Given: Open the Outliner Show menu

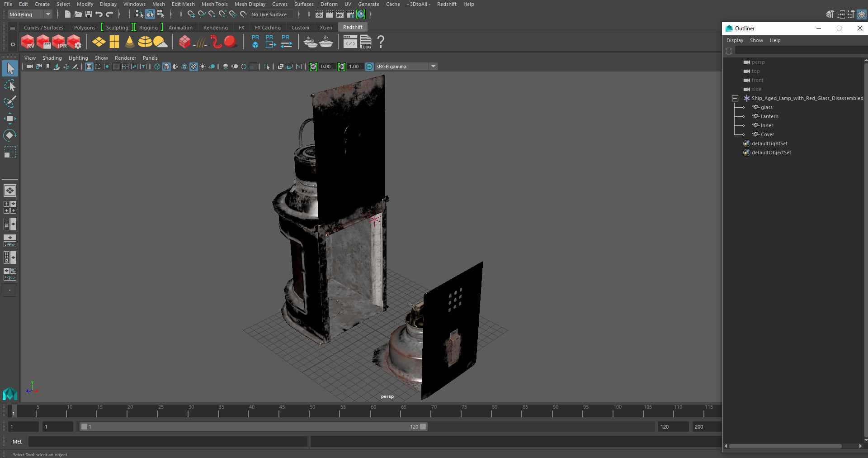Looking at the screenshot, I should 756,40.
